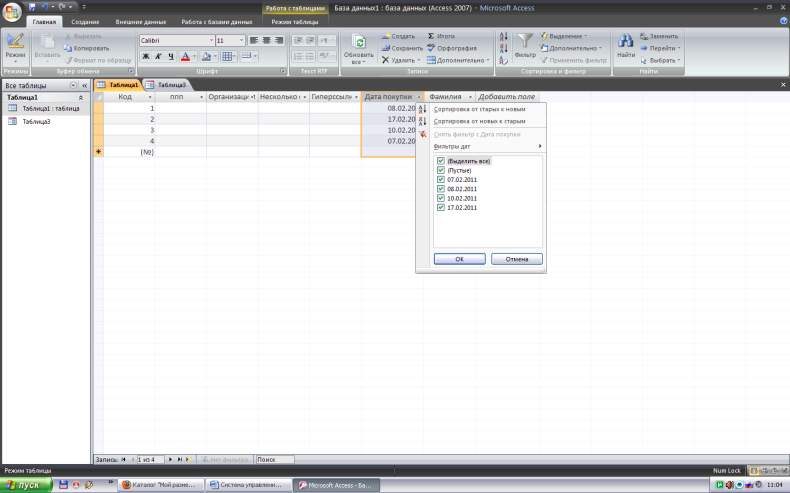Switch to Внешние данные ribbon tab

(x=141, y=22)
